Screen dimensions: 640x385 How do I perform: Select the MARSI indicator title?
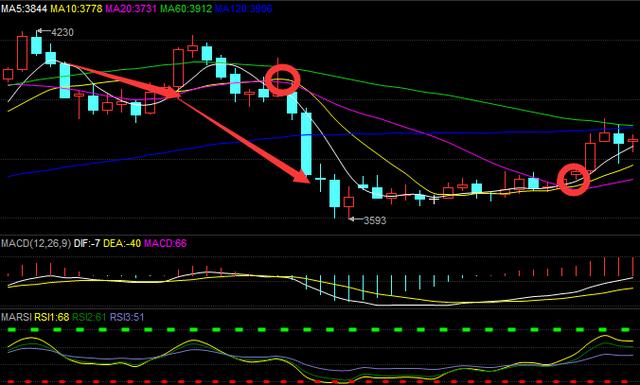(x=16, y=317)
